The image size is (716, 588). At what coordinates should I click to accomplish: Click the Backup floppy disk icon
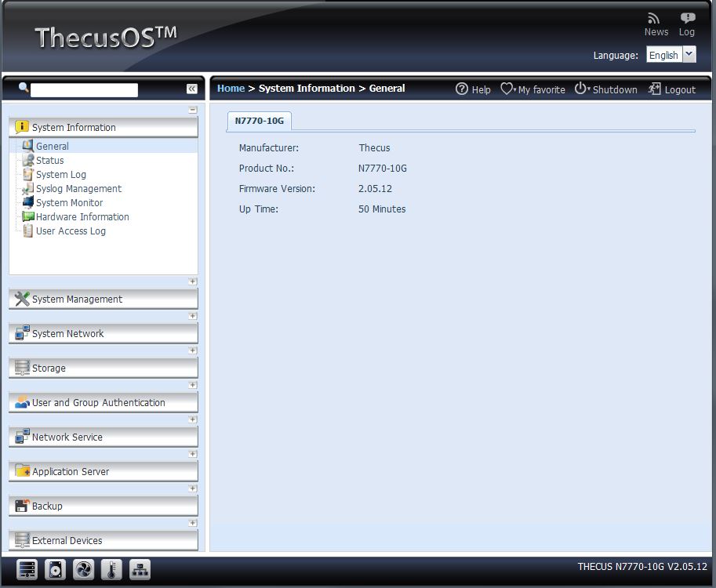[22, 506]
